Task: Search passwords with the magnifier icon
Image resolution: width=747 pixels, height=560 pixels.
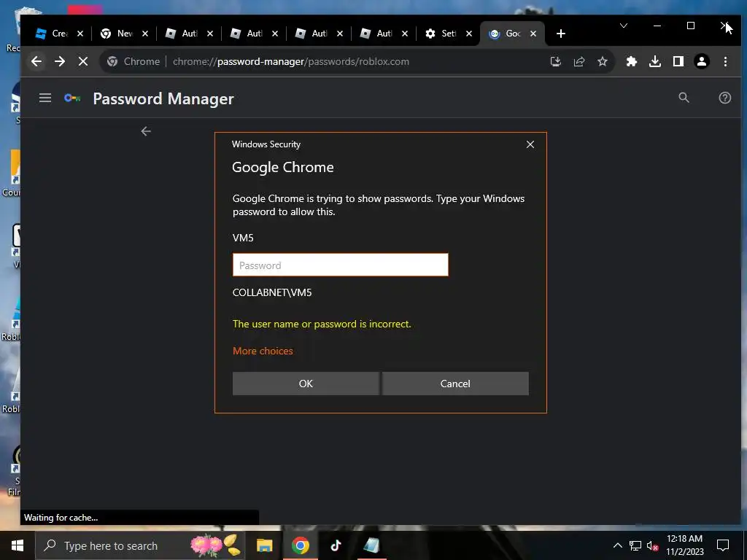Action: 684,98
